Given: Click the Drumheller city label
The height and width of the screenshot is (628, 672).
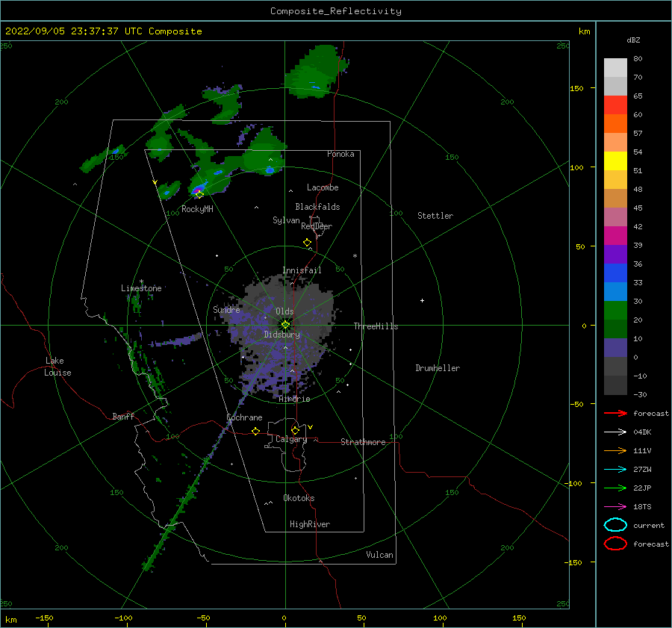Looking at the screenshot, I should pyautogui.click(x=438, y=368).
